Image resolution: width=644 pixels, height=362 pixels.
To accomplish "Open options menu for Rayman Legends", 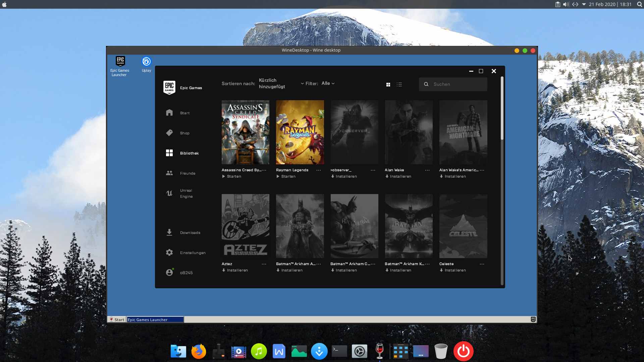I will pos(319,170).
